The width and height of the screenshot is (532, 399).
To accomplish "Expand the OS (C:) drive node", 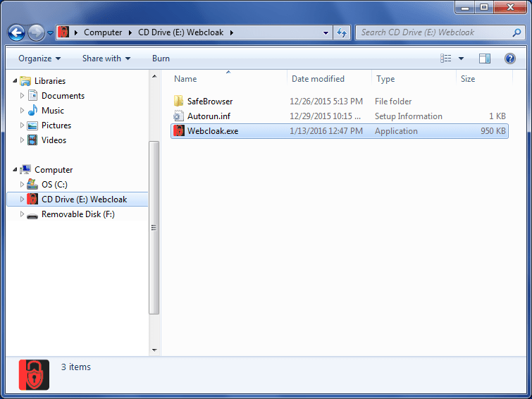I will tap(22, 185).
